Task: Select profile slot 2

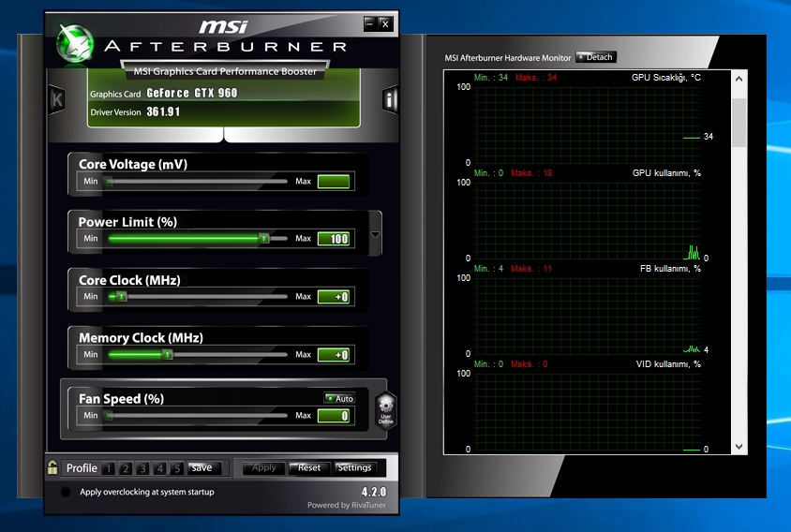Action: pyautogui.click(x=126, y=468)
